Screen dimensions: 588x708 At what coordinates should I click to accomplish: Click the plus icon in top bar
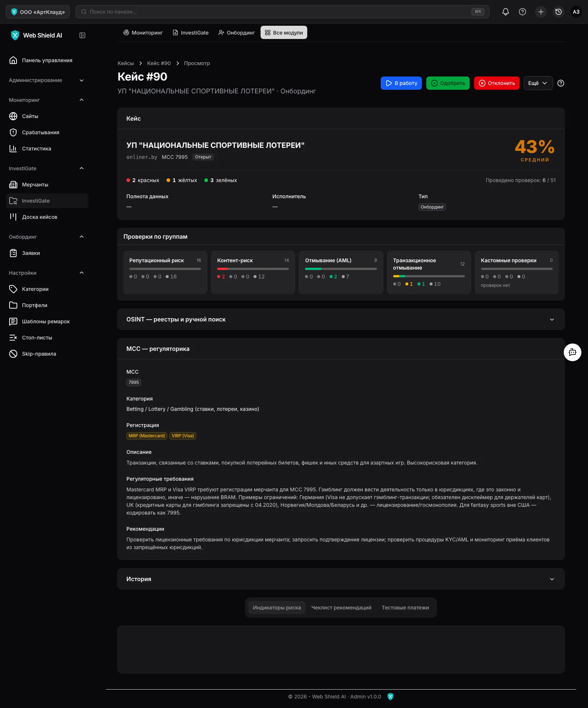pos(541,12)
